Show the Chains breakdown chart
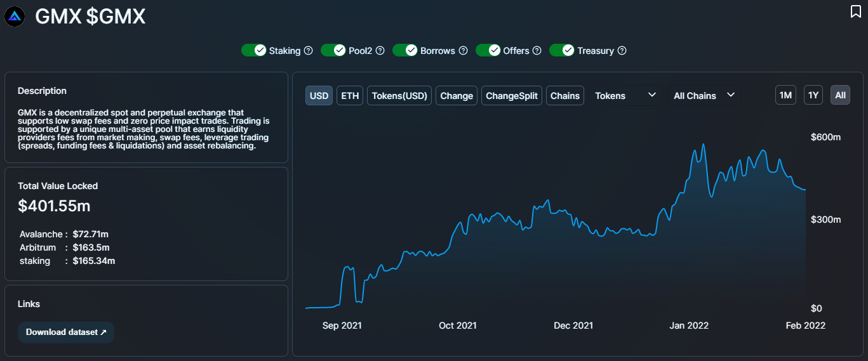 click(x=565, y=96)
